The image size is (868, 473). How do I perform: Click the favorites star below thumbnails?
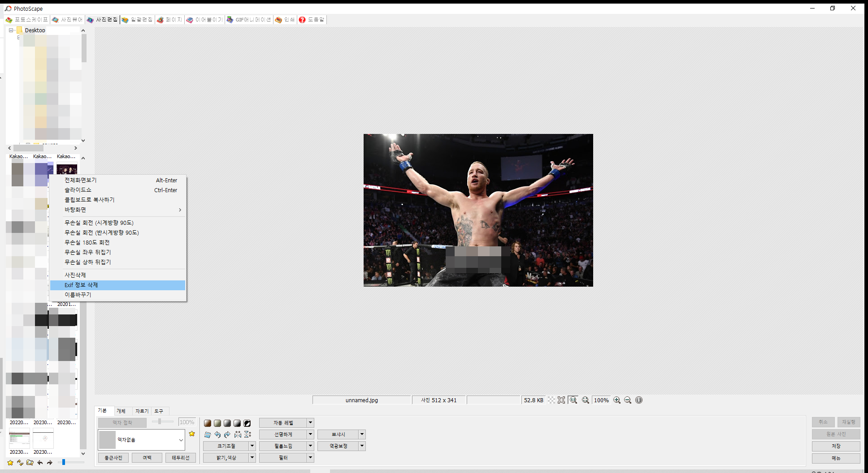click(x=10, y=462)
